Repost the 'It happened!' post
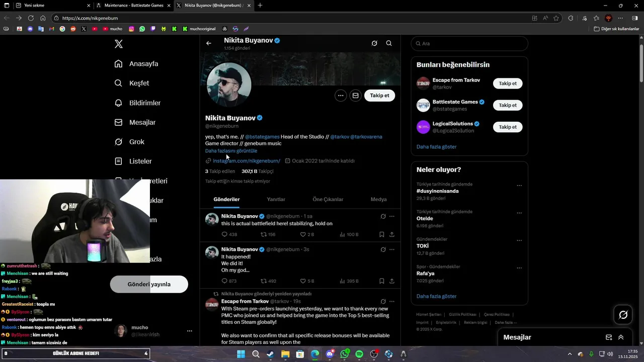This screenshot has width=644, height=362. click(268, 281)
